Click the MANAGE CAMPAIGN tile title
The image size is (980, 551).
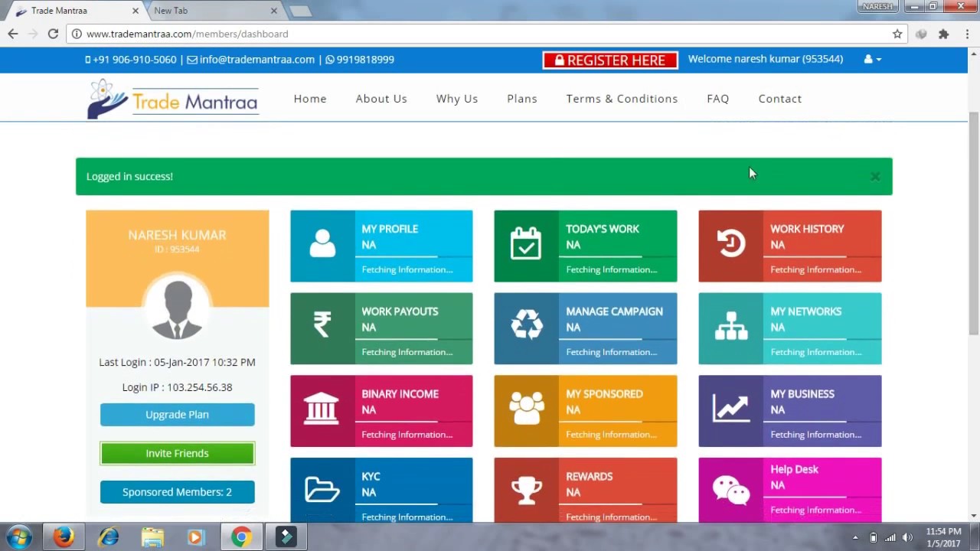tap(615, 311)
